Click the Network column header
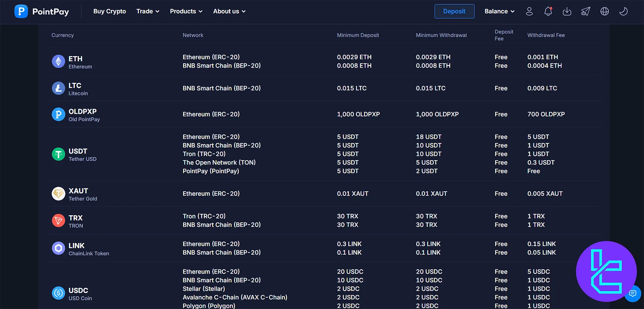The width and height of the screenshot is (644, 309). [193, 35]
